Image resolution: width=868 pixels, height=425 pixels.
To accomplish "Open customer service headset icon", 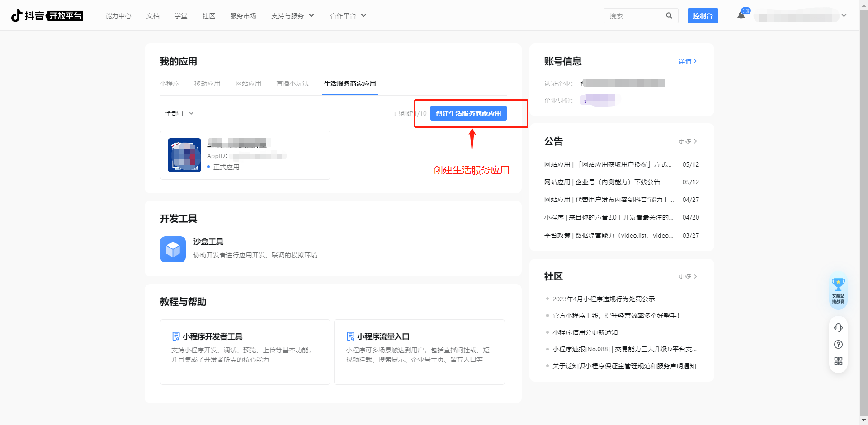I will (x=838, y=327).
